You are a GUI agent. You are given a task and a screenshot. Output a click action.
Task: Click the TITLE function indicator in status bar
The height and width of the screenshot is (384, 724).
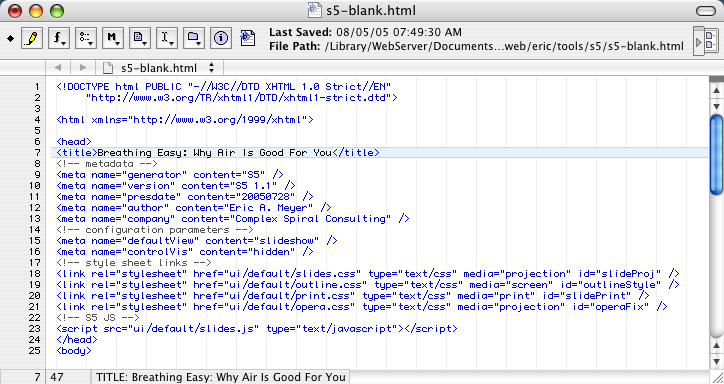pos(220,377)
